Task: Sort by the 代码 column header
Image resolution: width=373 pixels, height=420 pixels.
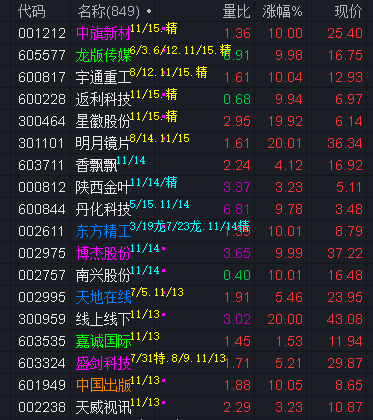Action: [x=32, y=11]
